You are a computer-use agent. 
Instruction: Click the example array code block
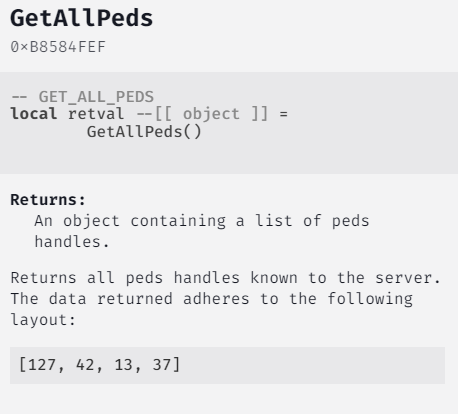[227, 365]
